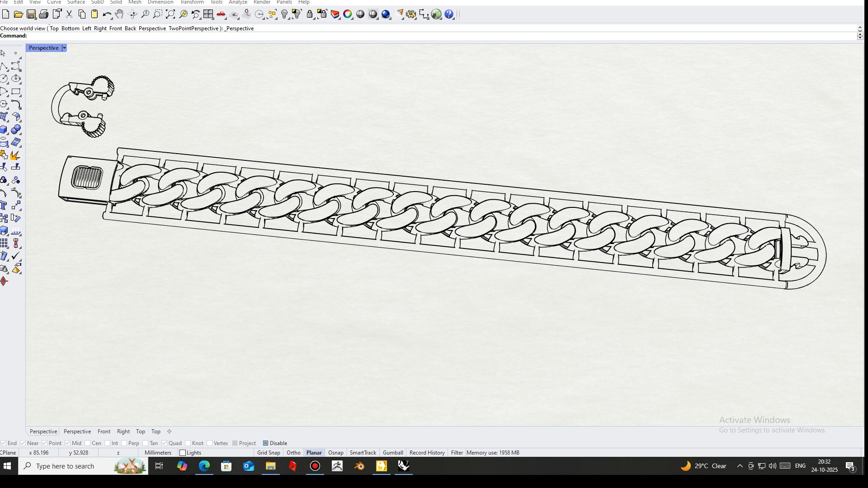Image resolution: width=868 pixels, height=488 pixels.
Task: Open Rhino Options gear icon
Action: pyautogui.click(x=411, y=14)
